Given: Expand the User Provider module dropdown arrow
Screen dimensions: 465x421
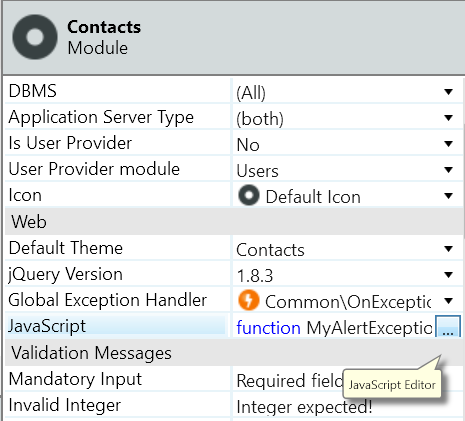Looking at the screenshot, I should tap(449, 170).
